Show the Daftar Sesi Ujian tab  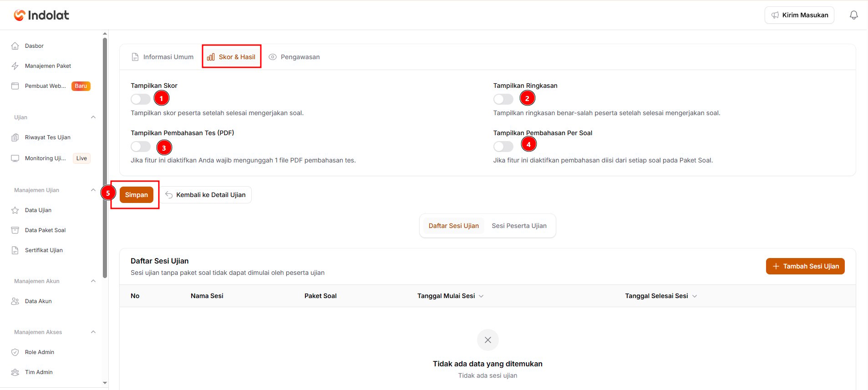point(453,226)
